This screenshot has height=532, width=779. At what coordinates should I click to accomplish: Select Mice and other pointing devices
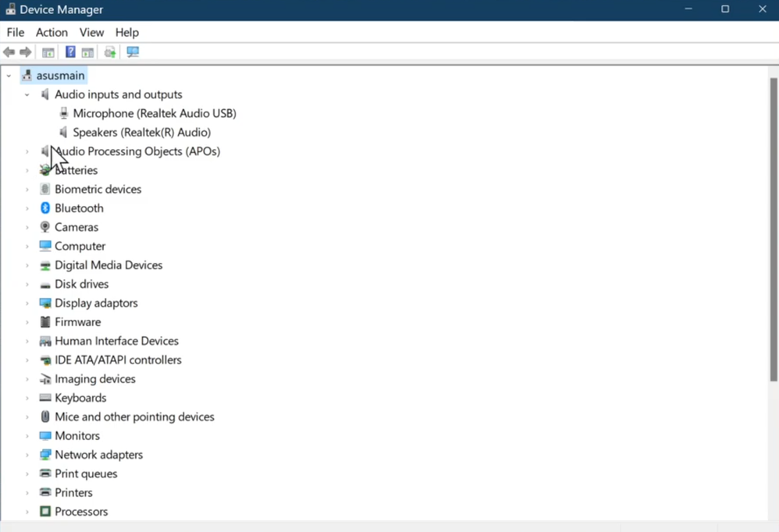click(134, 417)
